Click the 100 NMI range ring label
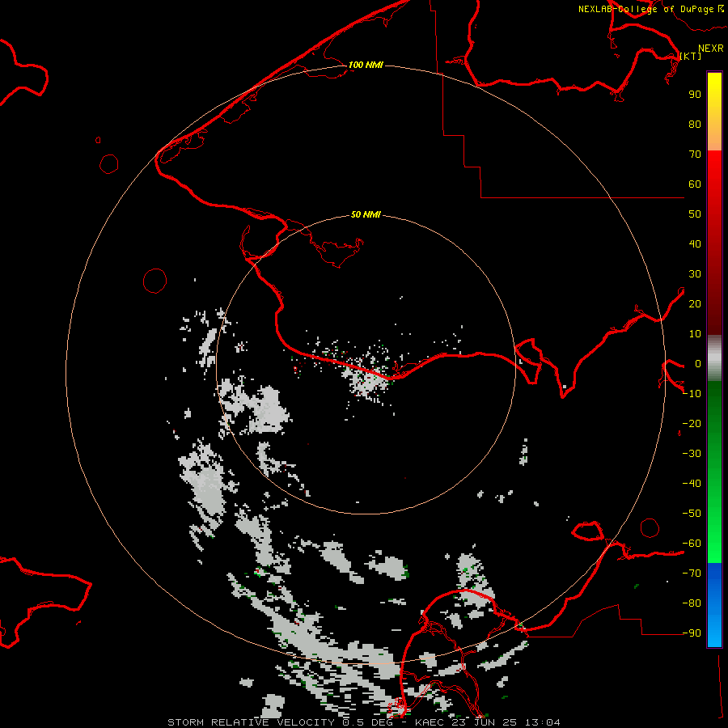 [366, 65]
